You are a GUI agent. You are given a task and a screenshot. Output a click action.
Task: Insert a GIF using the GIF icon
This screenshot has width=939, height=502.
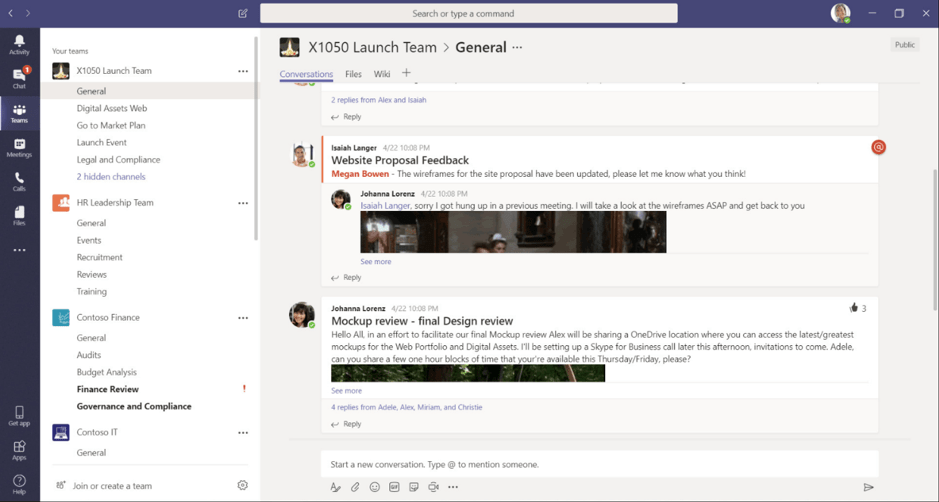pyautogui.click(x=394, y=487)
